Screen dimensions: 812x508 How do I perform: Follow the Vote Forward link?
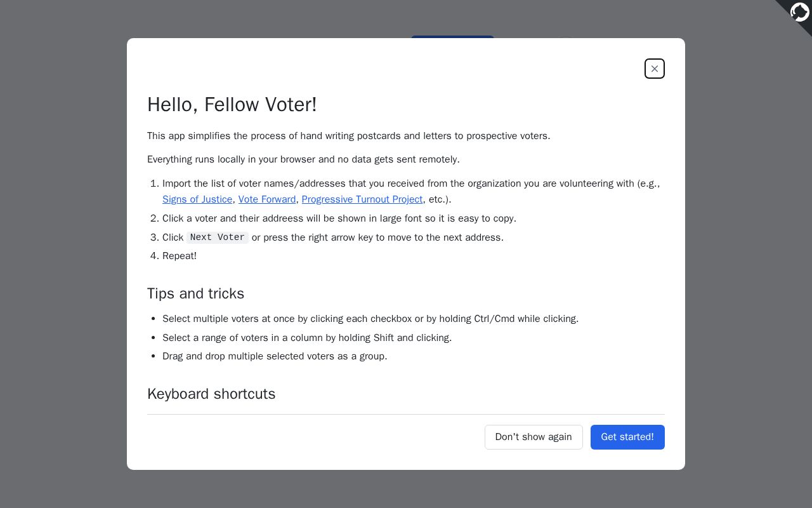(267, 199)
